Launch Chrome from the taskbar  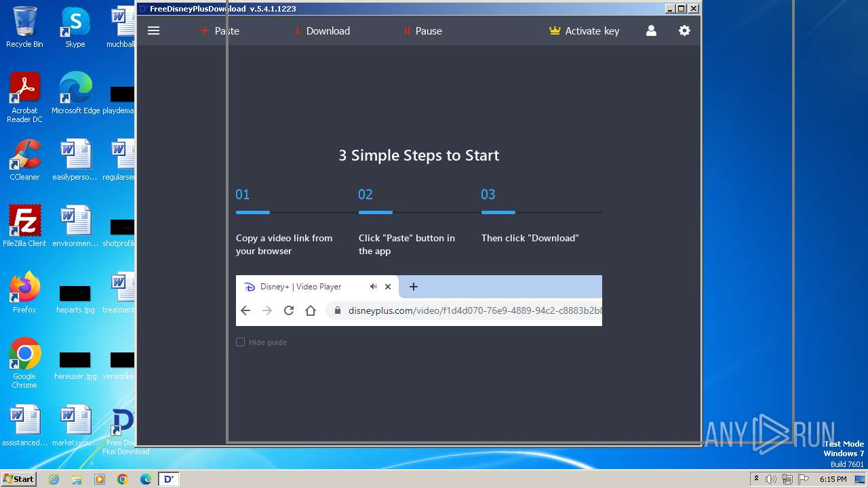pos(122,479)
